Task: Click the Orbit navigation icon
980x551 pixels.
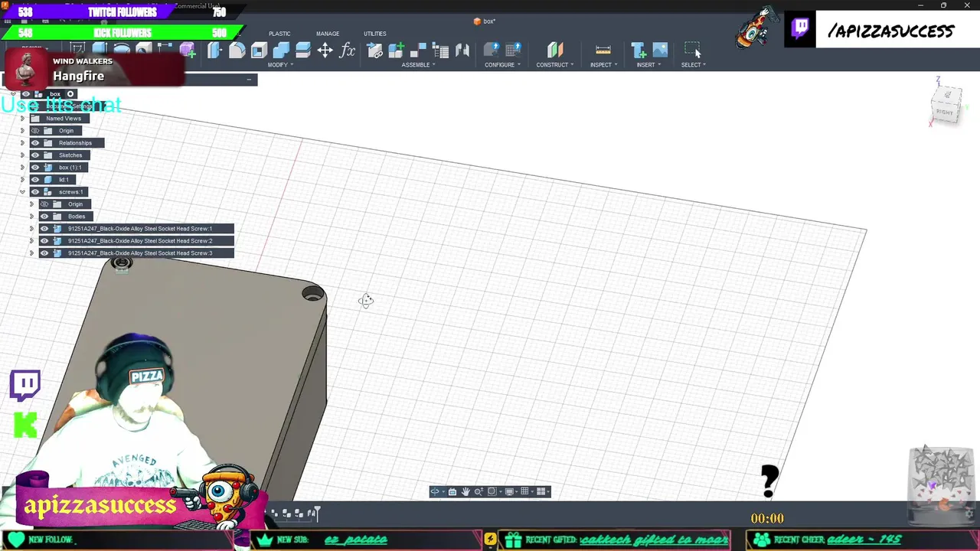Action: [436, 491]
